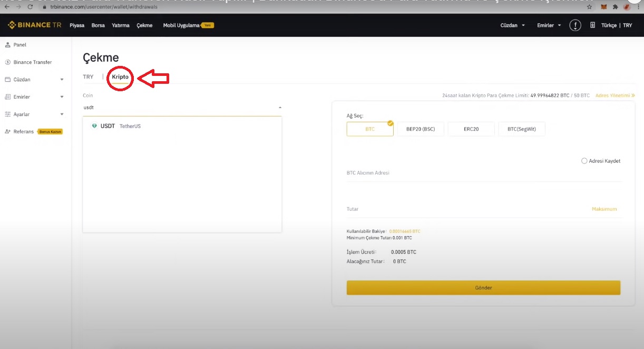Select the ERC20 network
Viewport: 644px width, 349px height.
coord(471,129)
